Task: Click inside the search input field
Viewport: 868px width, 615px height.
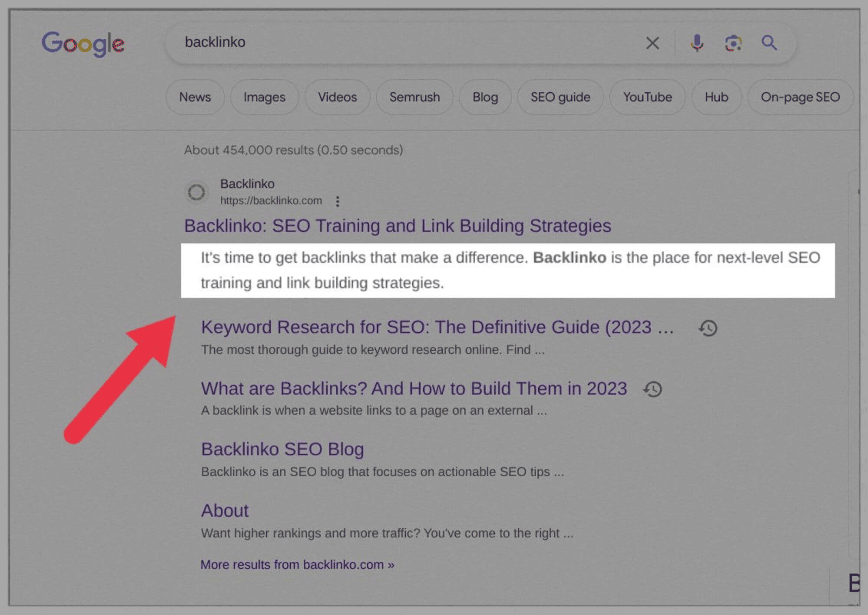Action: (380, 42)
